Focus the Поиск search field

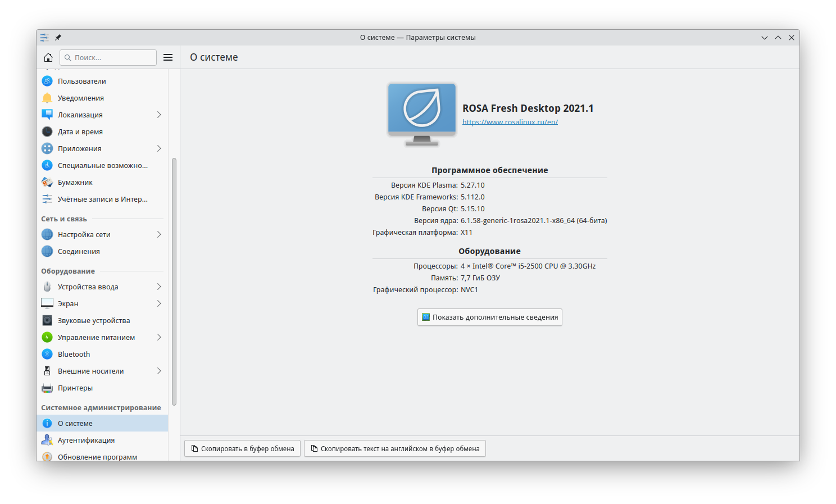pyautogui.click(x=108, y=57)
